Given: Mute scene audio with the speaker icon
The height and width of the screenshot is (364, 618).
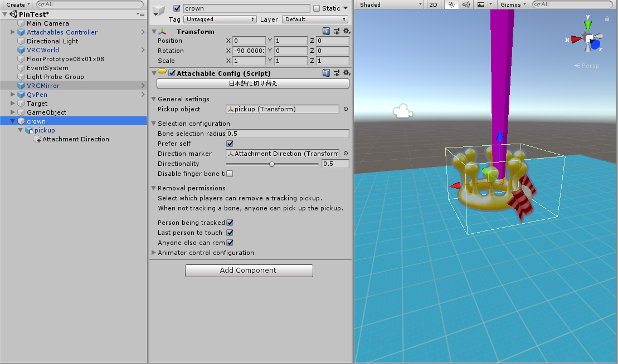Looking at the screenshot, I should click(x=465, y=4).
